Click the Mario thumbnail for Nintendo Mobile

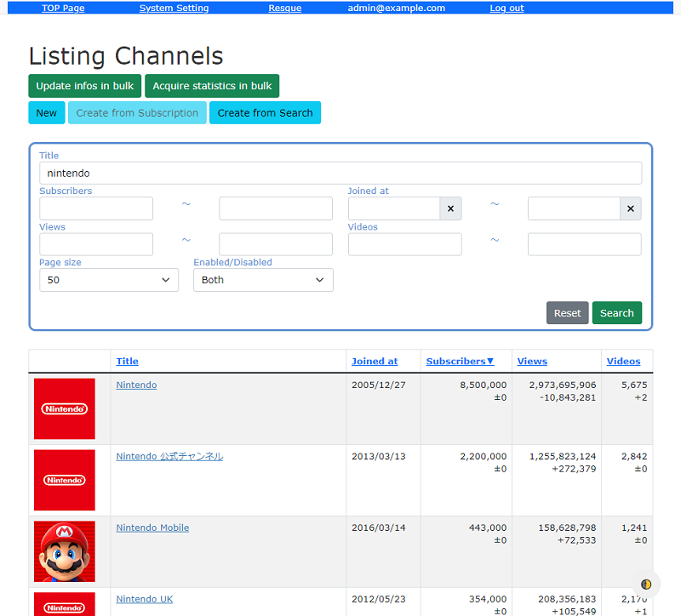click(65, 551)
